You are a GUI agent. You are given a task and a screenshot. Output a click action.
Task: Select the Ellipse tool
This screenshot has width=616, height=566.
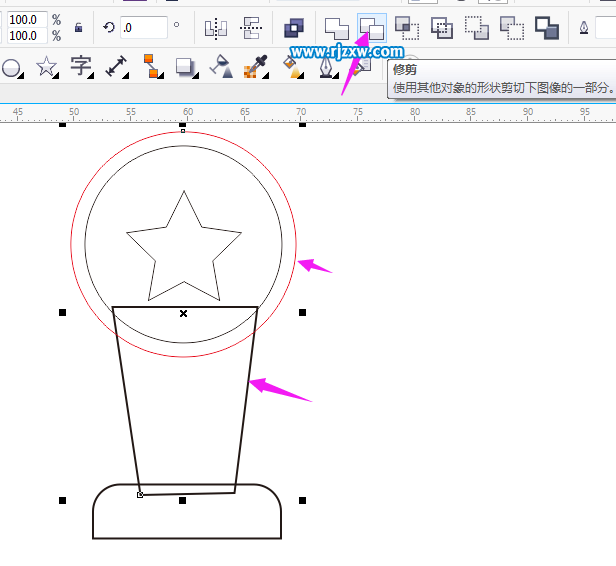[x=12, y=68]
